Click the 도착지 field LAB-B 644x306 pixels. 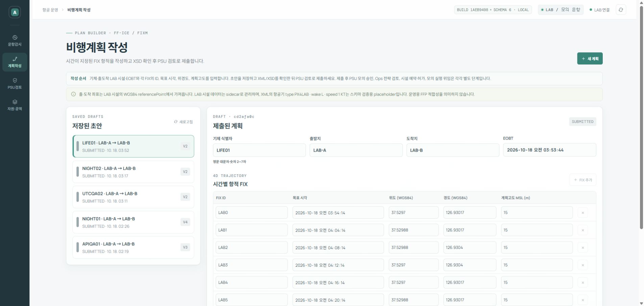click(x=453, y=150)
